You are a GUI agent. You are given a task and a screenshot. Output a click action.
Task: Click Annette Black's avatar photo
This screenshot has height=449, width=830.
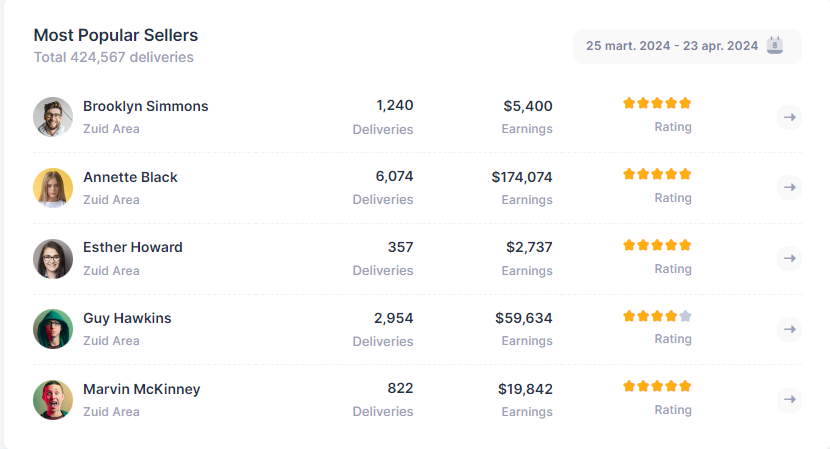point(53,188)
